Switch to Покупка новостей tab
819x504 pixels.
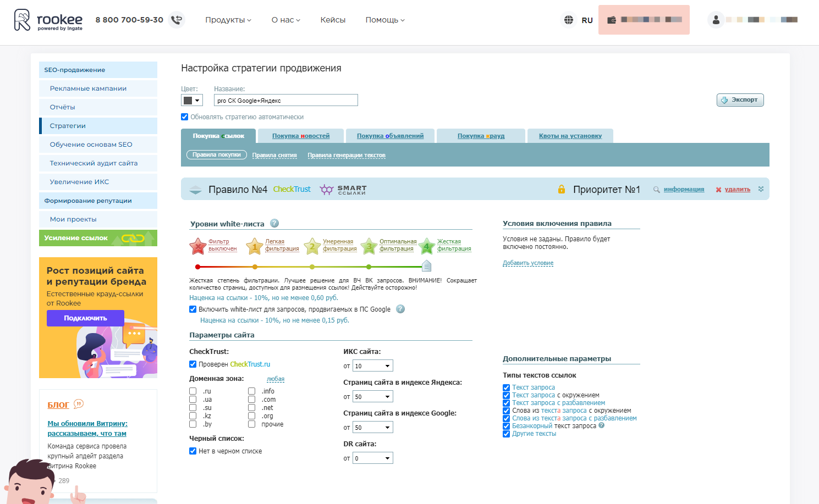pyautogui.click(x=301, y=136)
